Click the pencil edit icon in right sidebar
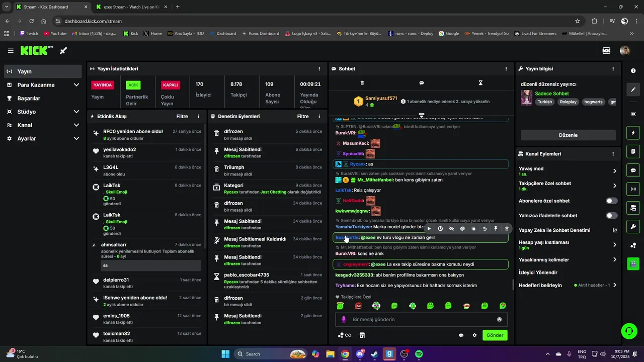Viewport: 644px width, 362px height. [x=633, y=89]
